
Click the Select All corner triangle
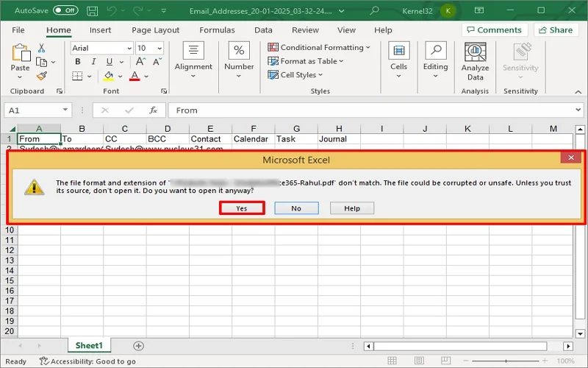12,129
